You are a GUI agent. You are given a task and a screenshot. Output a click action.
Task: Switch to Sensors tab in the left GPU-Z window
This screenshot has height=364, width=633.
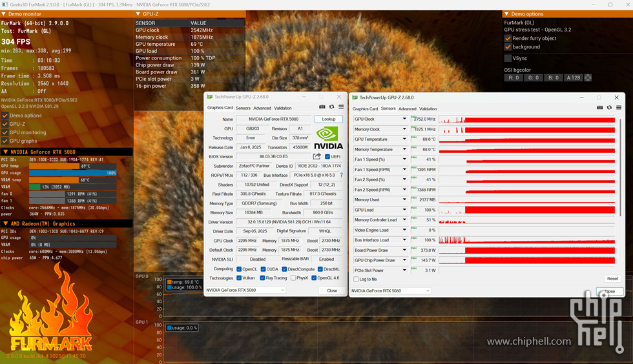pos(243,108)
